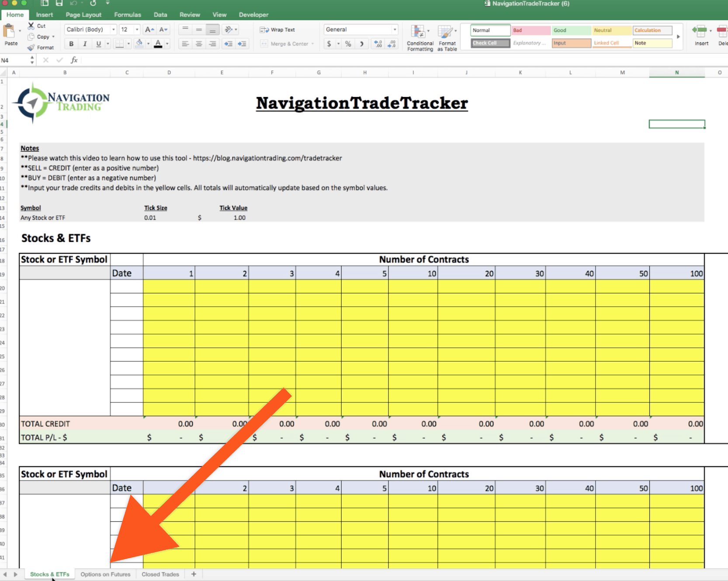Screen dimensions: 728x581
Task: Open the Page Layout ribbon tab
Action: click(x=83, y=15)
